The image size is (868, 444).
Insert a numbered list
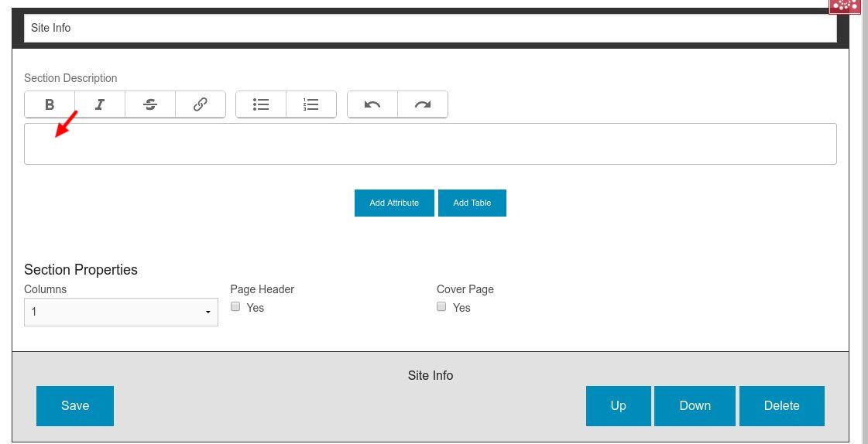point(311,104)
